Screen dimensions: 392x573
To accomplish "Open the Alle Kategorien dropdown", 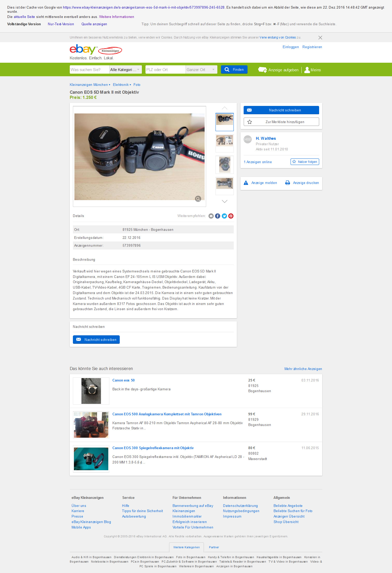I will pyautogui.click(x=125, y=69).
